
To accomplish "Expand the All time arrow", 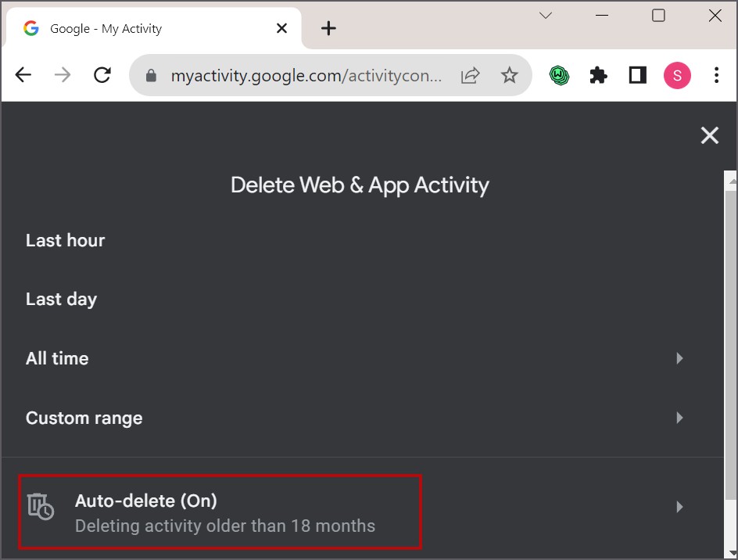I will [x=679, y=358].
